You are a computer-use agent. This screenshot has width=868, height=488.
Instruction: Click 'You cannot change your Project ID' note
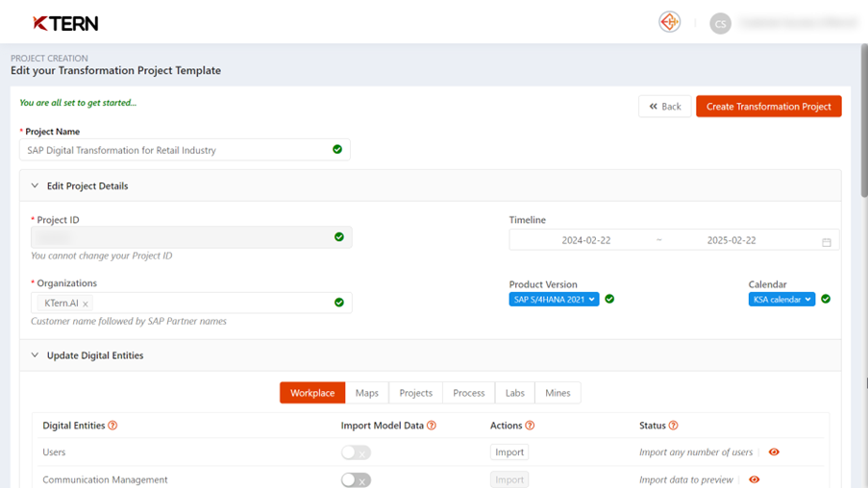[101, 256]
